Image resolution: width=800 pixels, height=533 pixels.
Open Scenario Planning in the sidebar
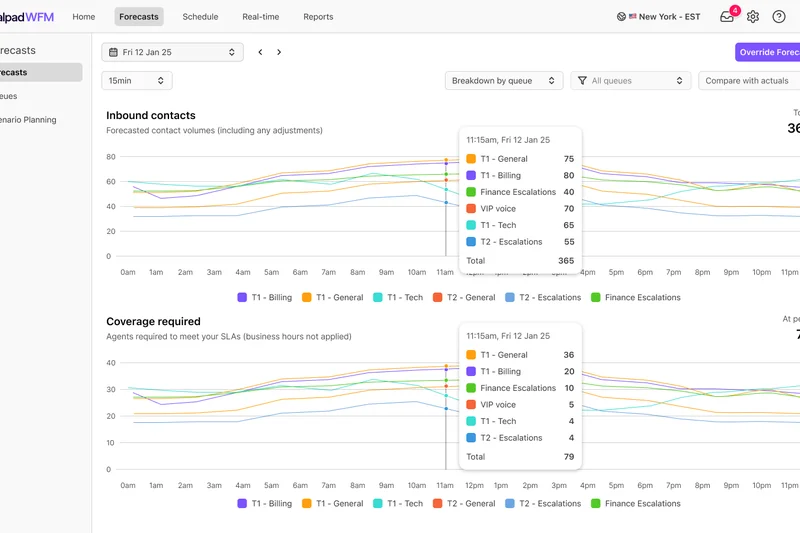click(28, 120)
